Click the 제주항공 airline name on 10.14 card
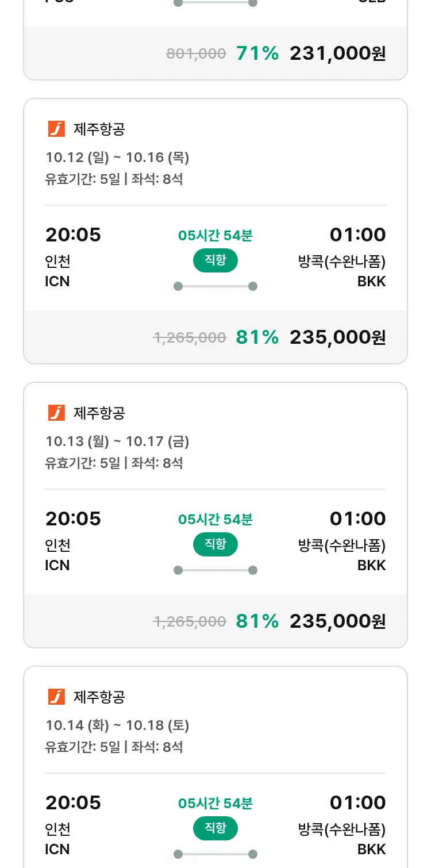The width and height of the screenshot is (431, 868). click(99, 697)
